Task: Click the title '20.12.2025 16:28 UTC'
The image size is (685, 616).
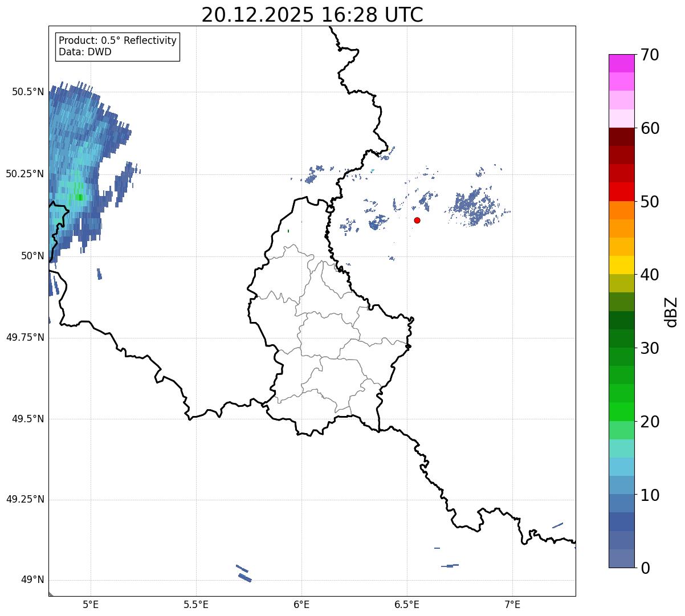Action: point(312,14)
